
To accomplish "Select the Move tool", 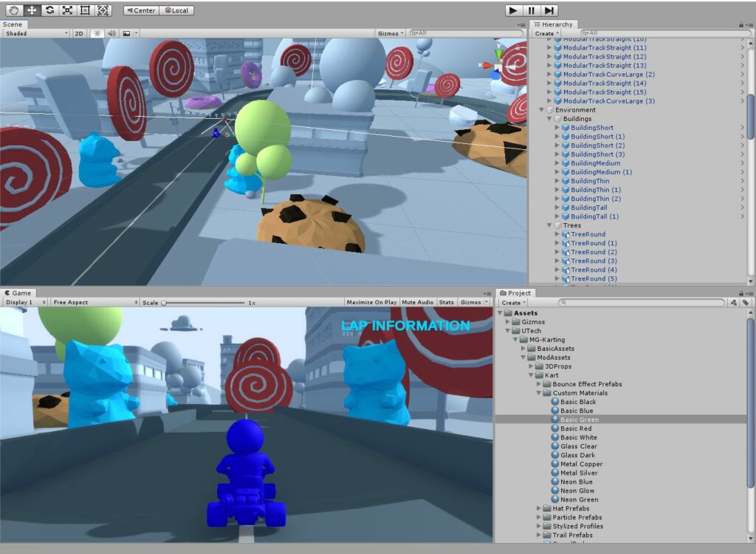I will (x=32, y=10).
